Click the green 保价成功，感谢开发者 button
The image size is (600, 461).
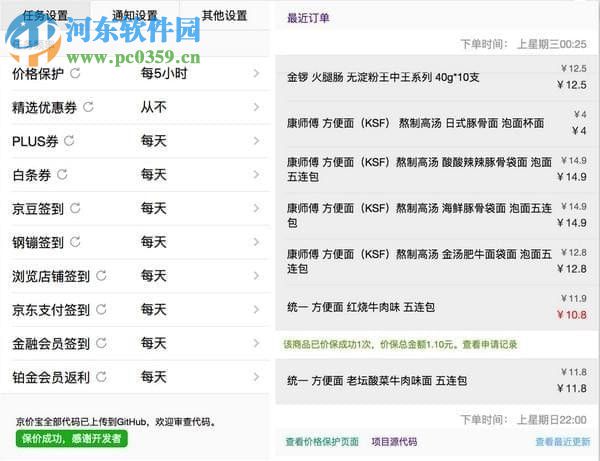click(x=72, y=438)
